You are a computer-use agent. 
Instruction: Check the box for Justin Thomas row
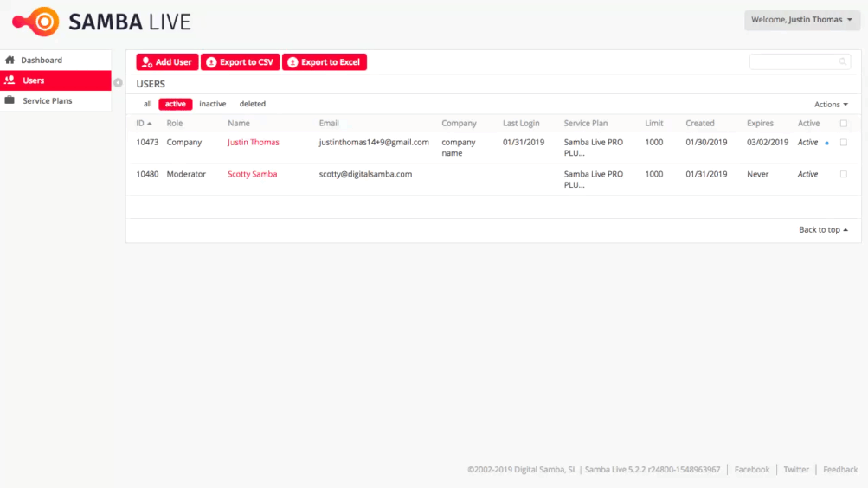point(844,142)
